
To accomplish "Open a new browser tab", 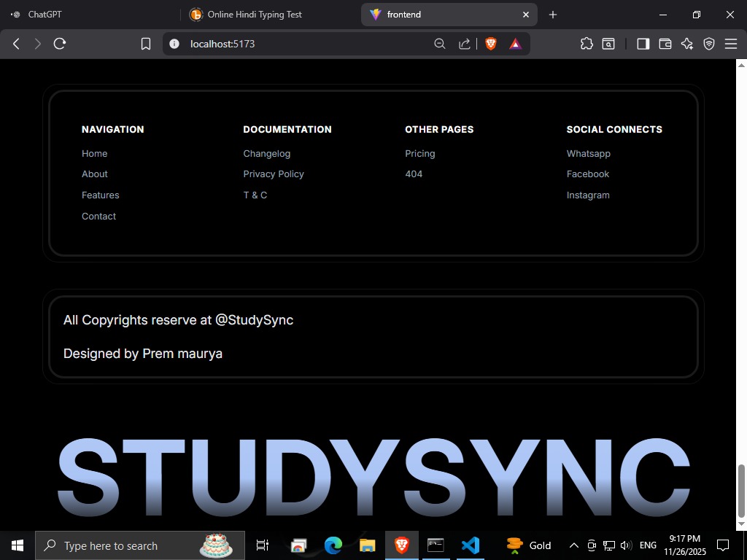I will point(552,14).
